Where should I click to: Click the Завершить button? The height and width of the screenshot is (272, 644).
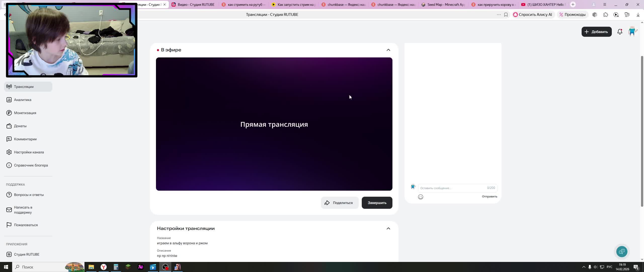pos(377,203)
